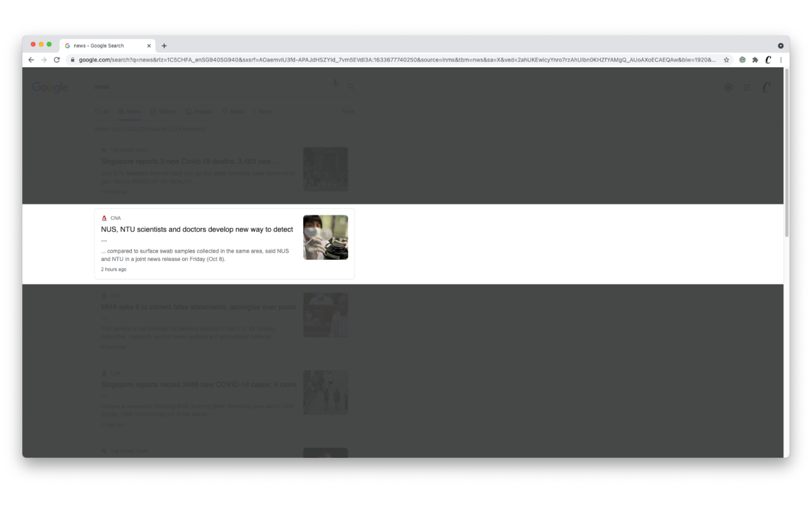Image resolution: width=812 pixels, height=508 pixels.
Task: Open 'Singapore reports record 3486 new COVID-19 cases' headline
Action: tap(198, 389)
